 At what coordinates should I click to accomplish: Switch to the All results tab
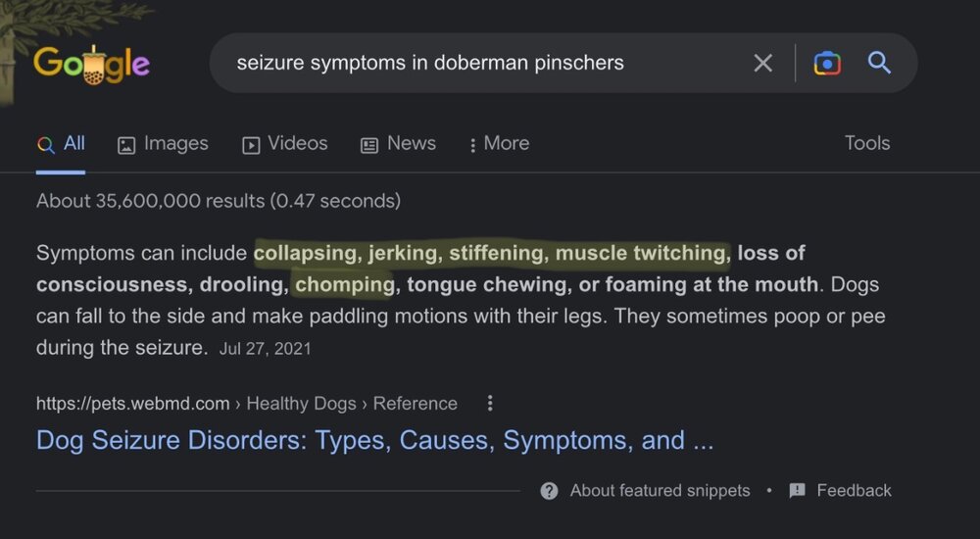61,144
